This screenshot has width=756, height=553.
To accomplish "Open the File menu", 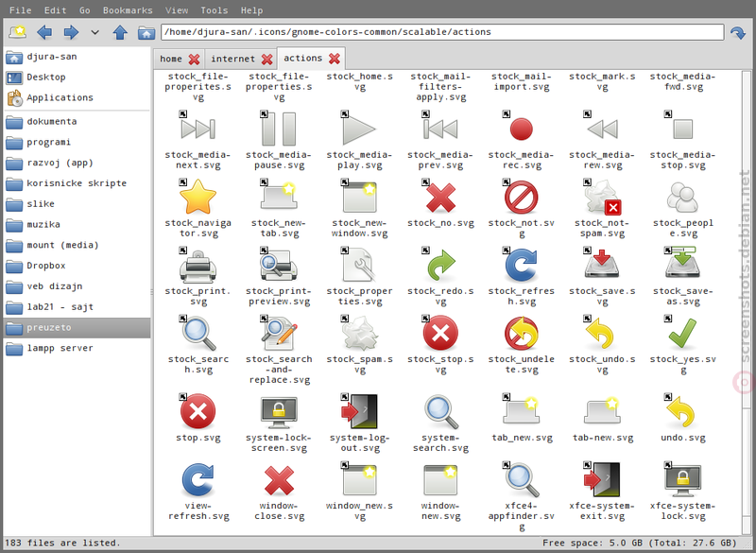I will point(20,10).
